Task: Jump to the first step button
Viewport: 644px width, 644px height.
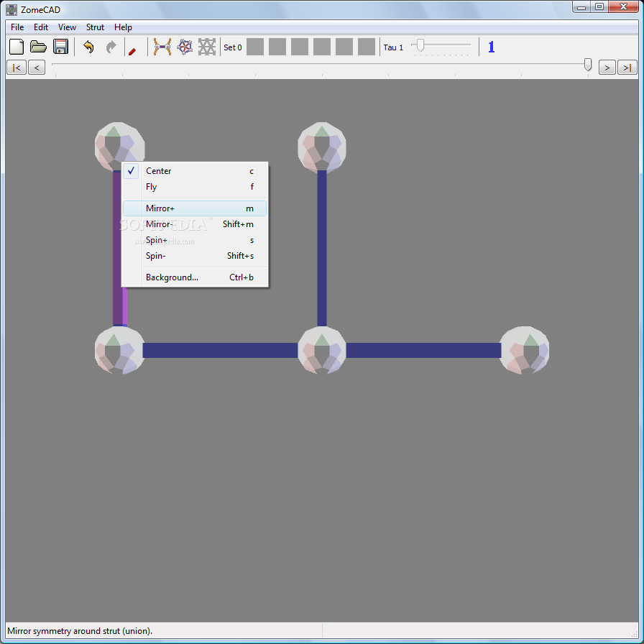Action: (x=17, y=68)
